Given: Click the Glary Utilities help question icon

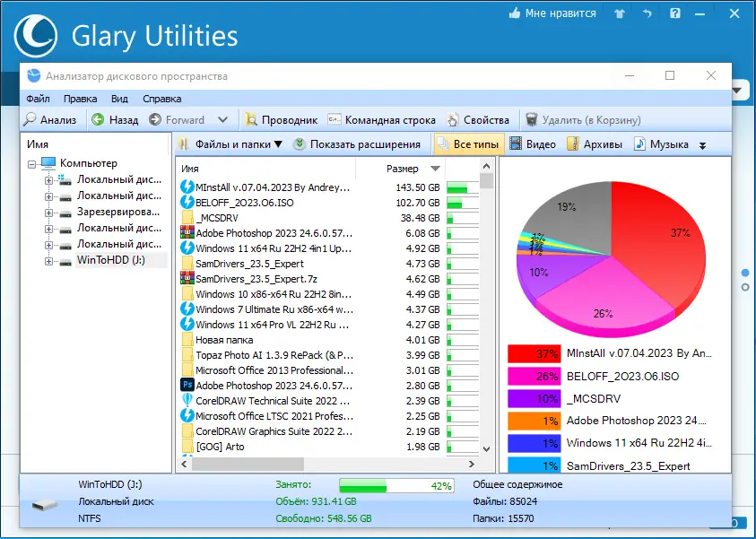Looking at the screenshot, I should [x=675, y=13].
